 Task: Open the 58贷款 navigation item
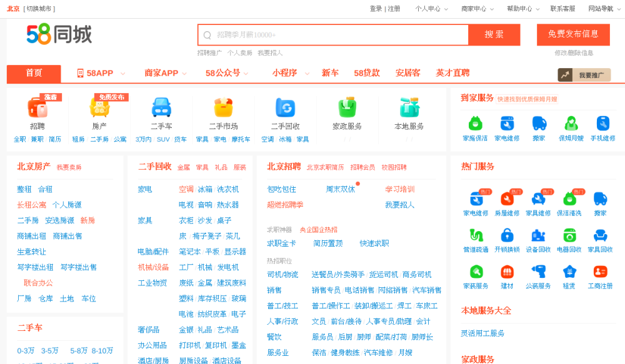[x=367, y=73]
